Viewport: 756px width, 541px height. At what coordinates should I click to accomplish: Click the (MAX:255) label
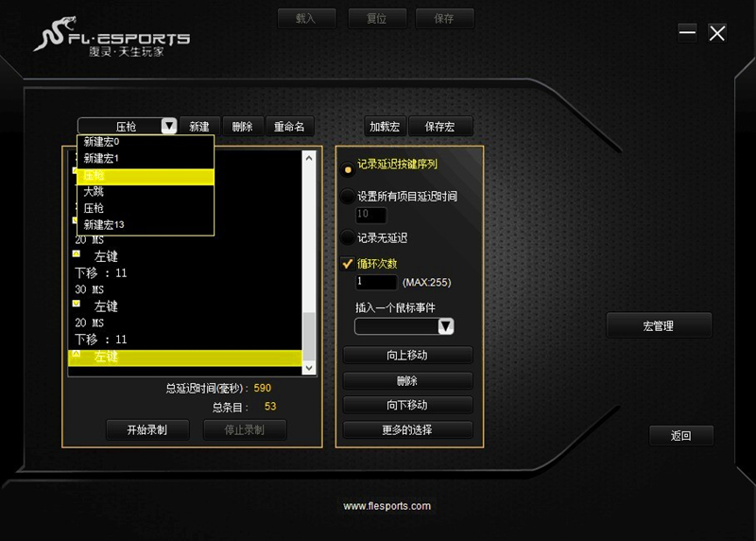coord(427,283)
